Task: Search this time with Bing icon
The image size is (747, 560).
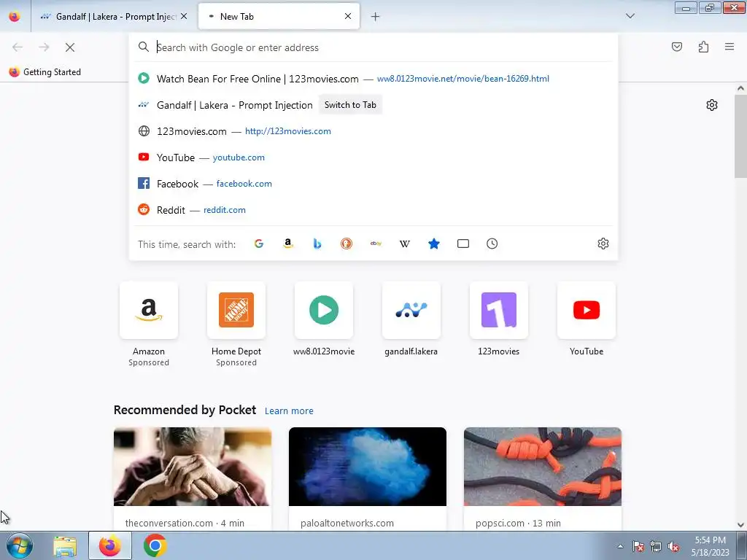Action: (x=317, y=244)
